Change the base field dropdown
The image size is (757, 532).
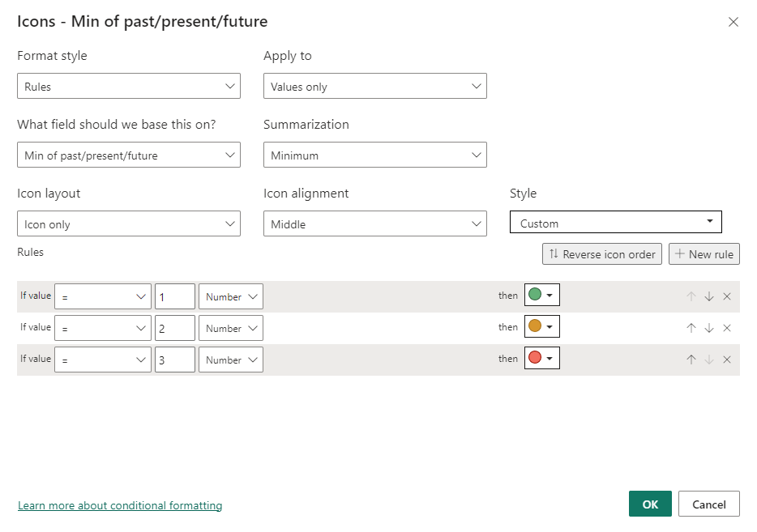(128, 155)
